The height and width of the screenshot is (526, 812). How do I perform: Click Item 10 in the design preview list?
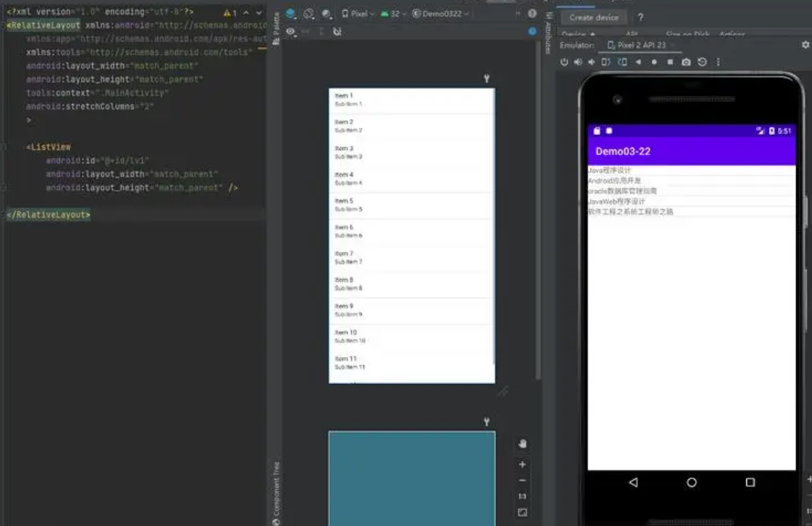[x=412, y=337]
